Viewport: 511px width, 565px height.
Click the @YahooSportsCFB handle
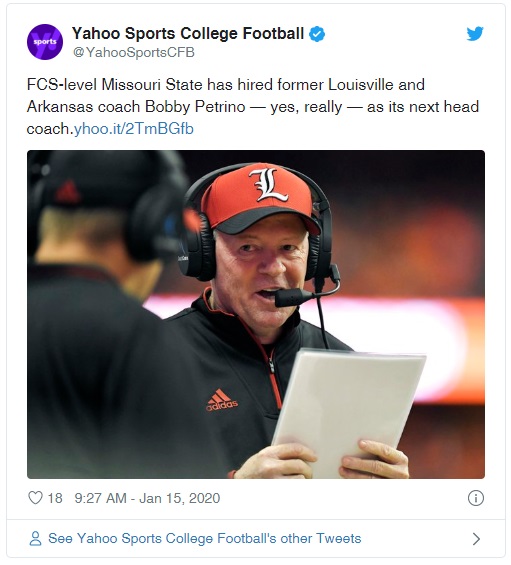[134, 52]
